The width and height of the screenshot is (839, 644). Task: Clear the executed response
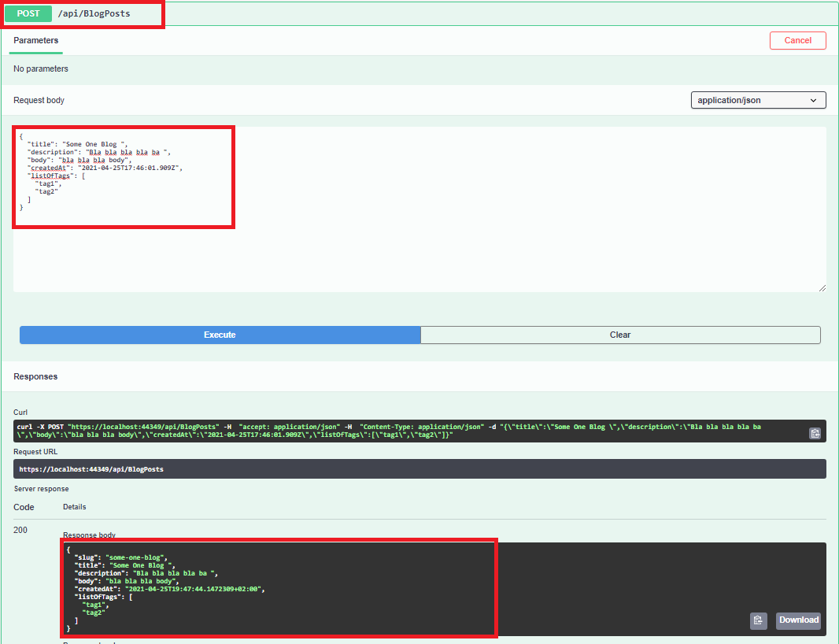(620, 335)
